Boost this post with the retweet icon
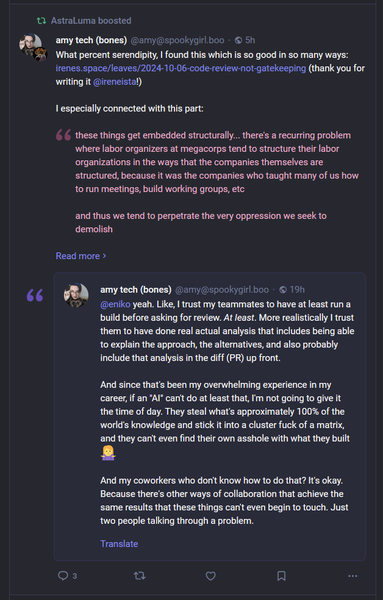383x600 pixels. click(x=139, y=575)
